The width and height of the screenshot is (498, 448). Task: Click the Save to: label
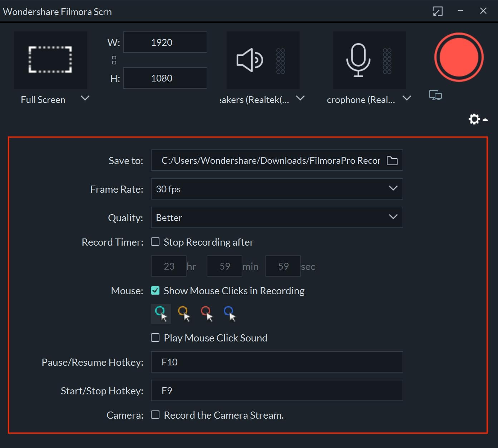point(126,161)
